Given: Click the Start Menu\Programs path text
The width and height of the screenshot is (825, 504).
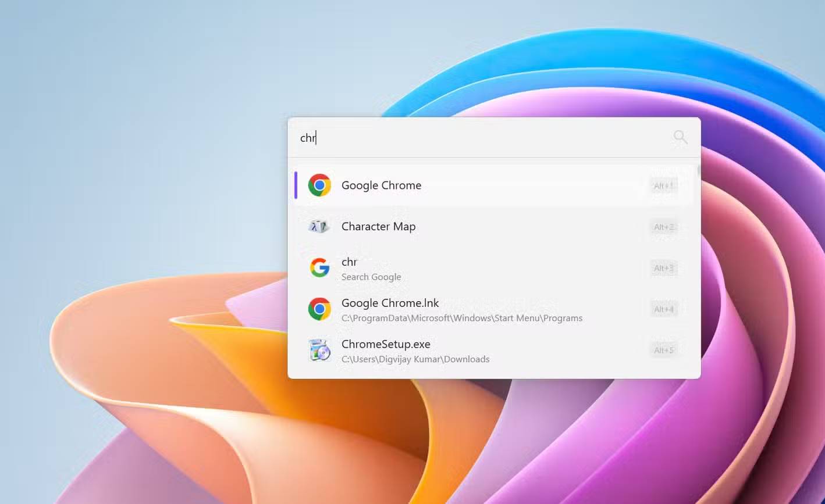Looking at the screenshot, I should tap(462, 318).
